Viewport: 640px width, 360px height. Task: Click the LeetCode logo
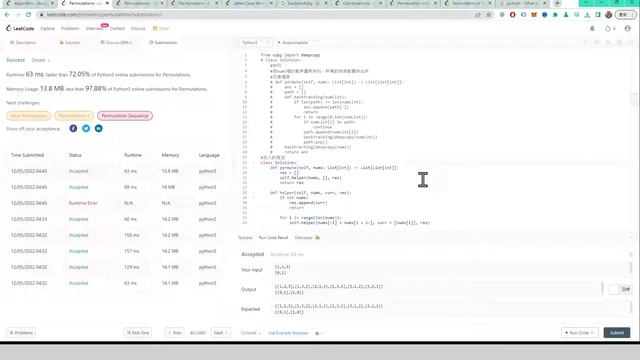pos(20,28)
